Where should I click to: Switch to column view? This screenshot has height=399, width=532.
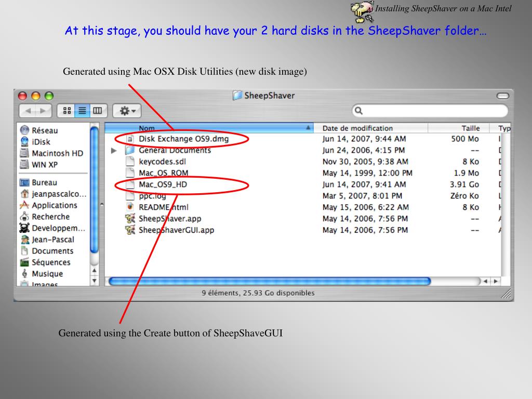pos(98,111)
